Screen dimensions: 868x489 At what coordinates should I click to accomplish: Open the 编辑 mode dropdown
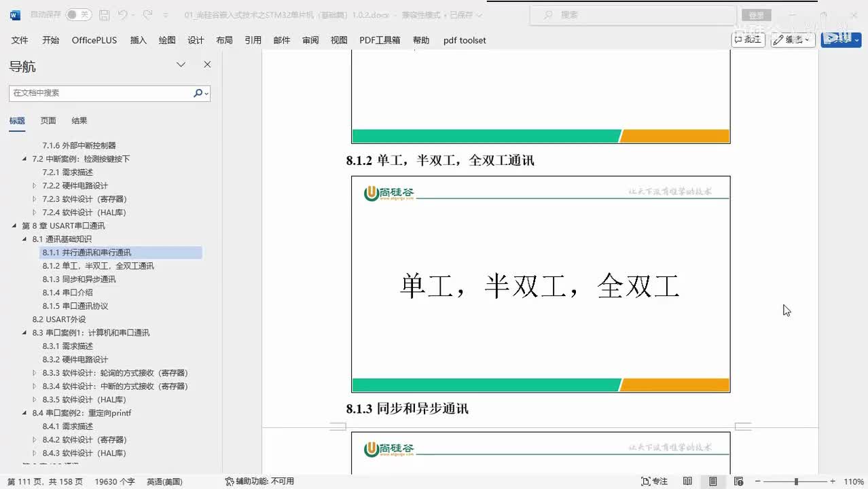[x=793, y=39]
